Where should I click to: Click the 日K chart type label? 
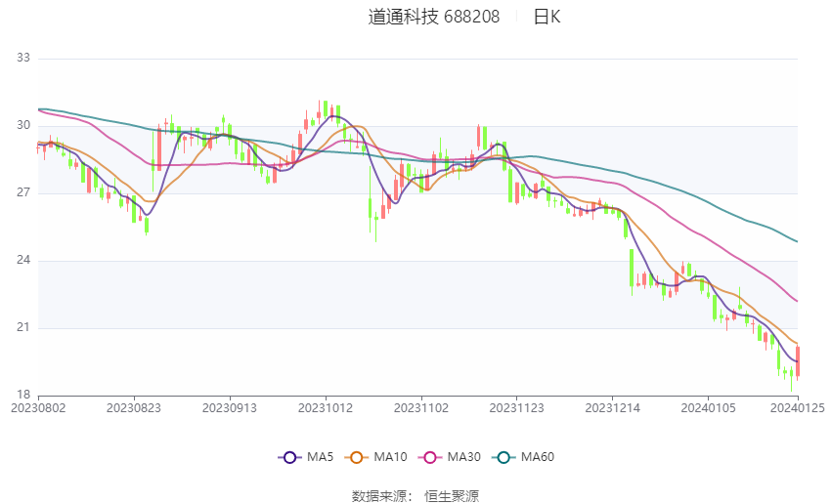[547, 17]
